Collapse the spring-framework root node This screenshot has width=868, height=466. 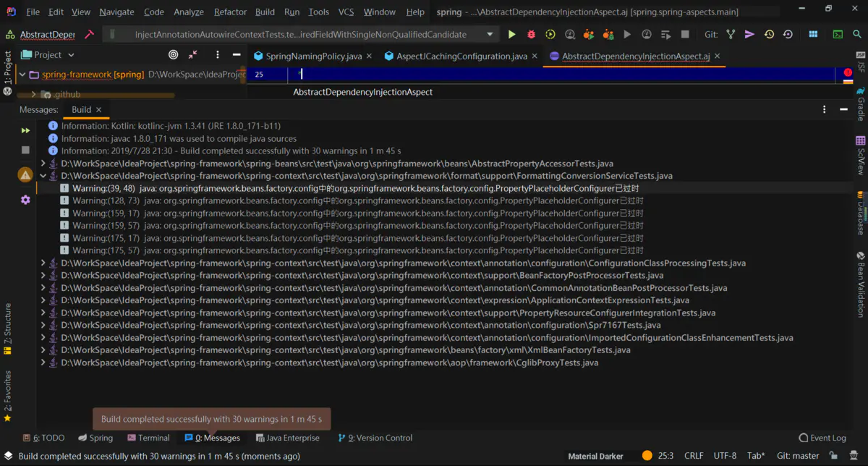[22, 75]
